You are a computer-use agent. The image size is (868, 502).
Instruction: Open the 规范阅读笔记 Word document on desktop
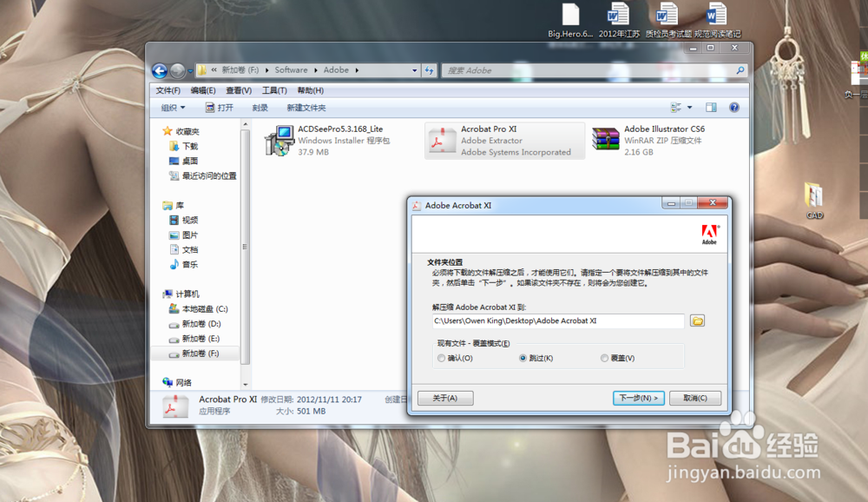point(718,21)
